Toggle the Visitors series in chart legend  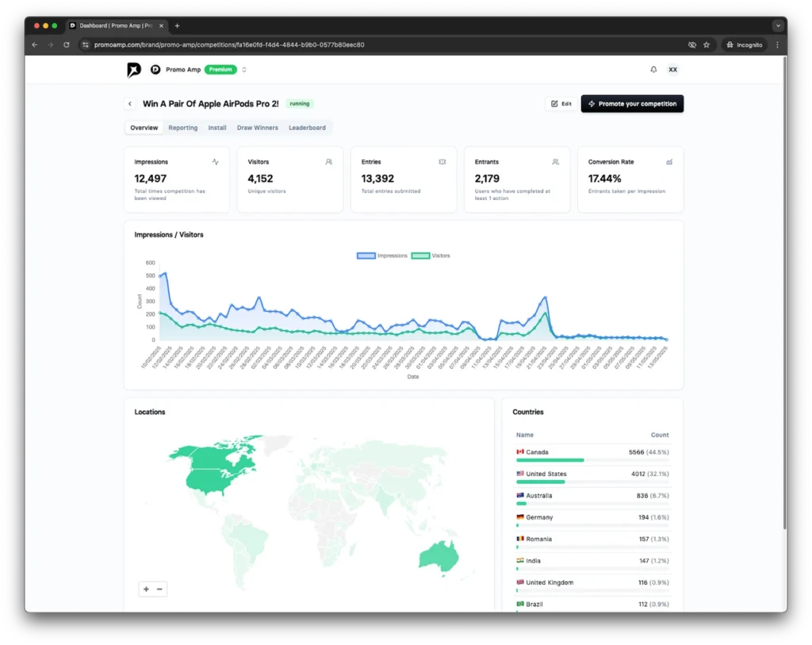tap(431, 256)
